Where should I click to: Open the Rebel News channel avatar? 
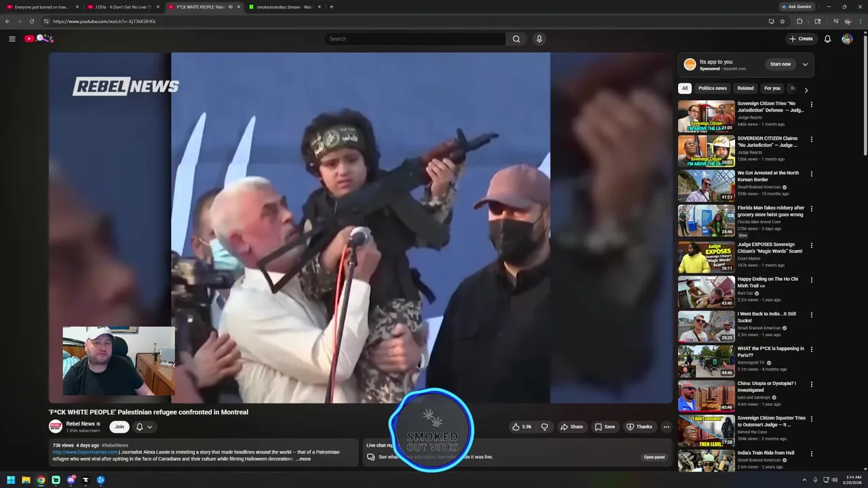(x=56, y=426)
